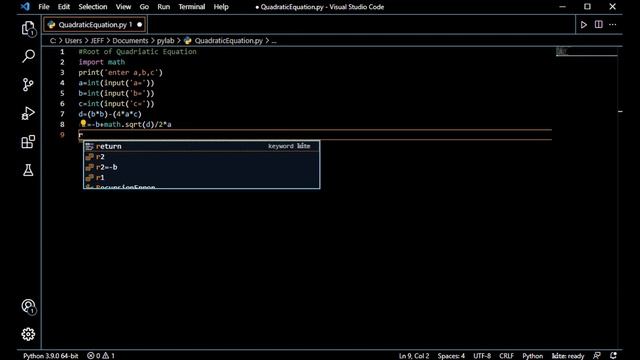
Task: Click the b=int(input('b=')) line
Action: (x=116, y=93)
